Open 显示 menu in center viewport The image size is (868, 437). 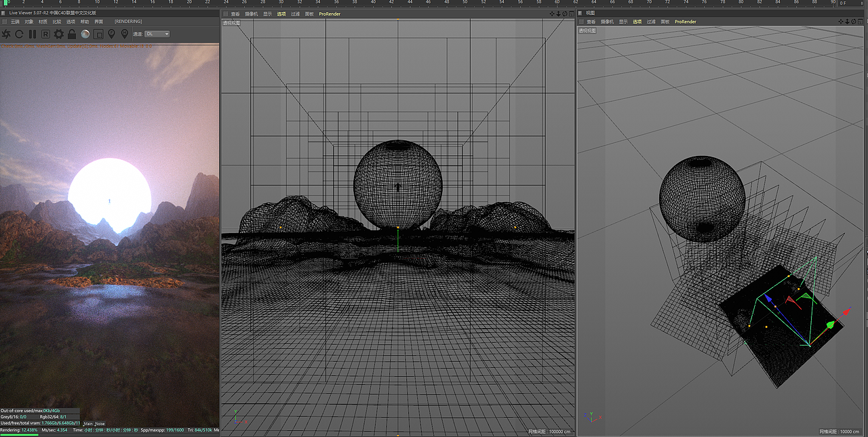coord(268,14)
